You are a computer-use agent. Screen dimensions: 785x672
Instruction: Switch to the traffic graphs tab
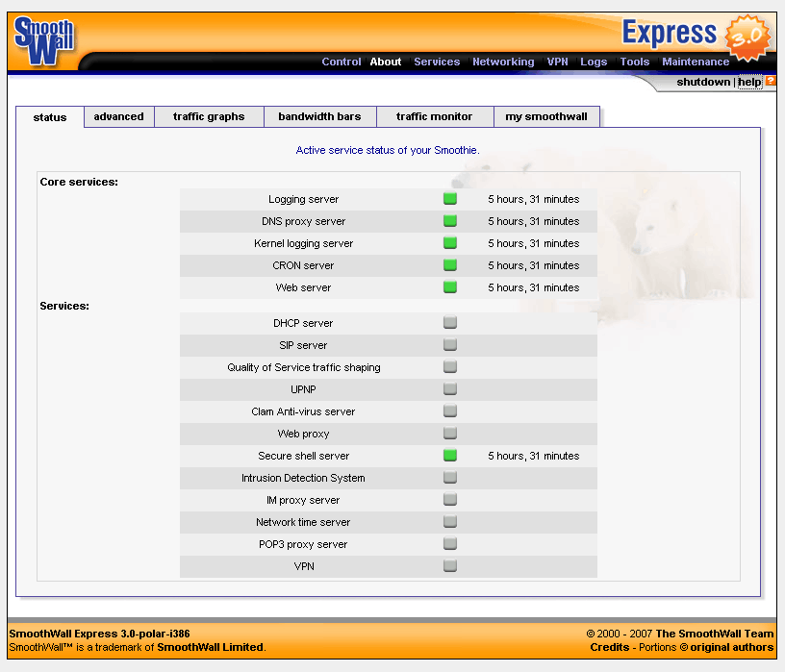tap(209, 116)
